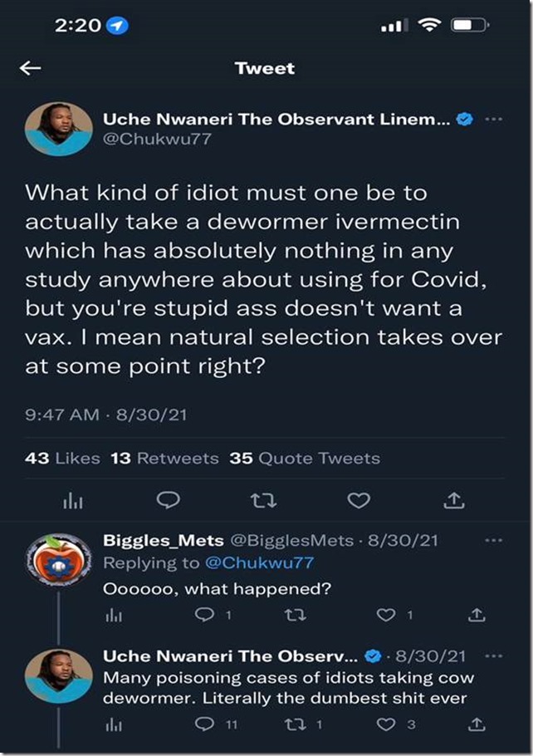Like Uche's cow dewormer reply
Viewport: 533px width, 756px height.
(386, 724)
